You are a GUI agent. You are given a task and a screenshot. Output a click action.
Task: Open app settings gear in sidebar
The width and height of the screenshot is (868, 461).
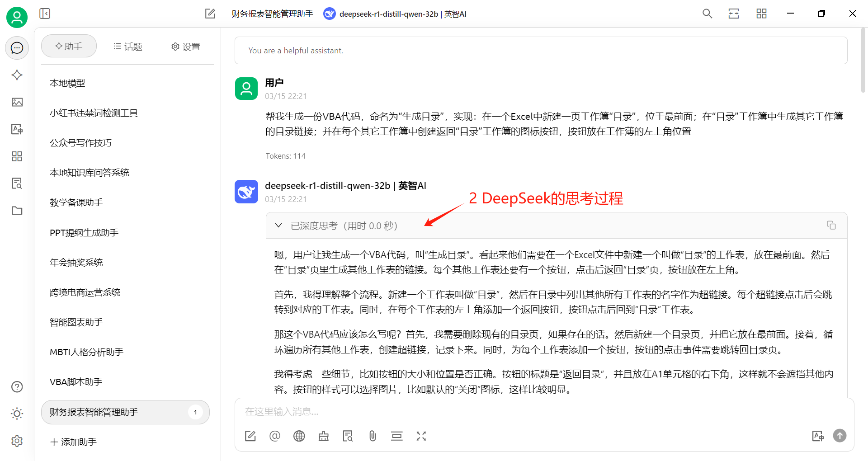click(x=17, y=441)
